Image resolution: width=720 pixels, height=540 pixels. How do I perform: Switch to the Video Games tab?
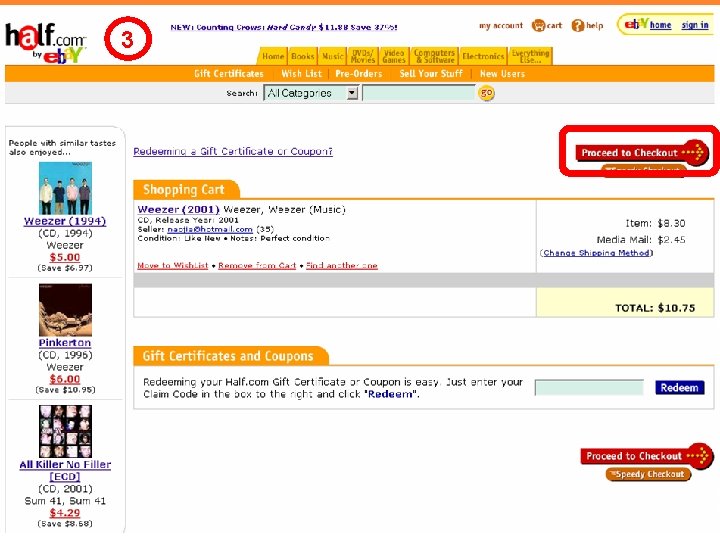[x=394, y=56]
